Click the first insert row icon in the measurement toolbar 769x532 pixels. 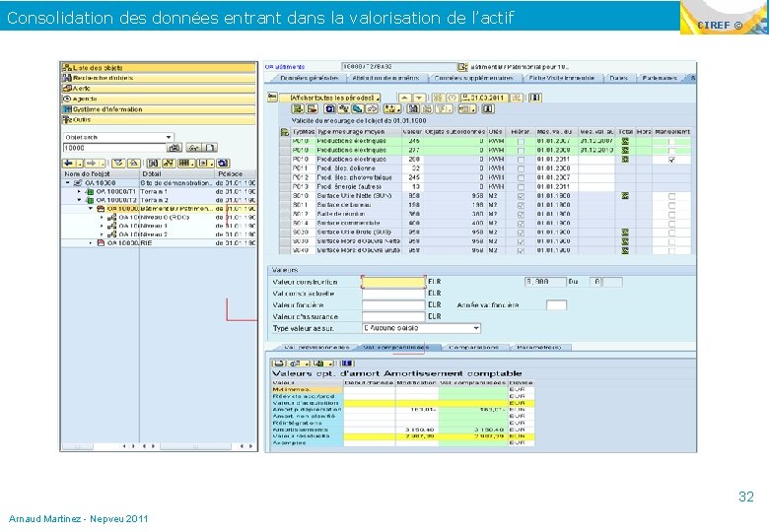click(298, 108)
